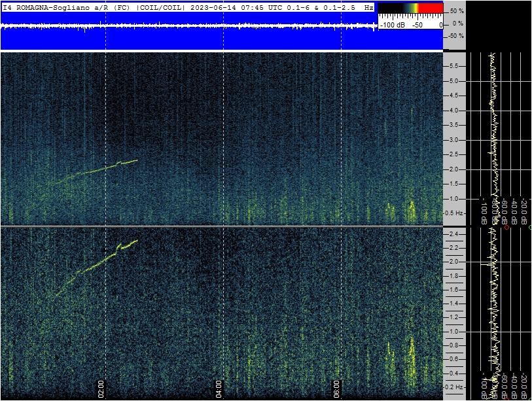Viewport: 532px width, 401px height.
Task: Click the 2.2 label on lower axis
Action: click(453, 248)
